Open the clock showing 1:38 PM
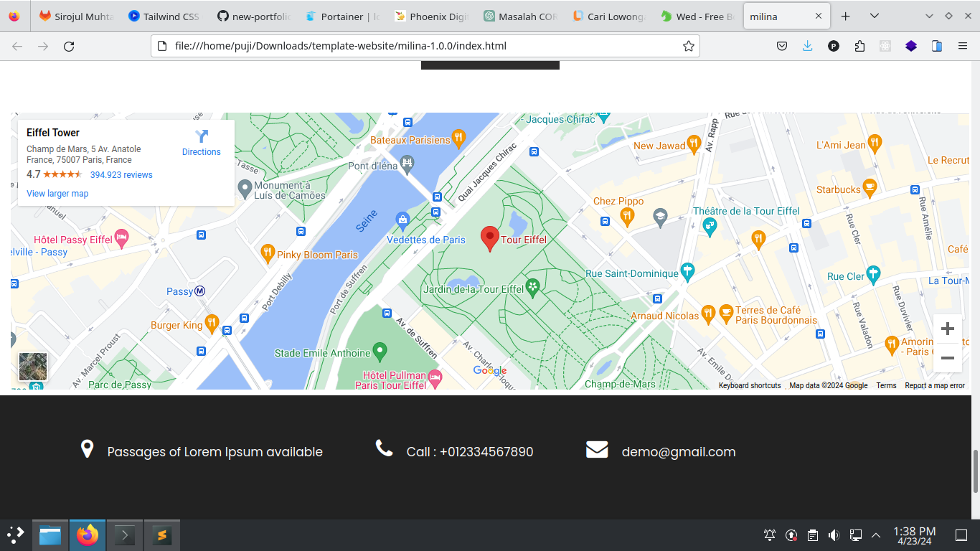Image resolution: width=980 pixels, height=551 pixels. coord(914,535)
